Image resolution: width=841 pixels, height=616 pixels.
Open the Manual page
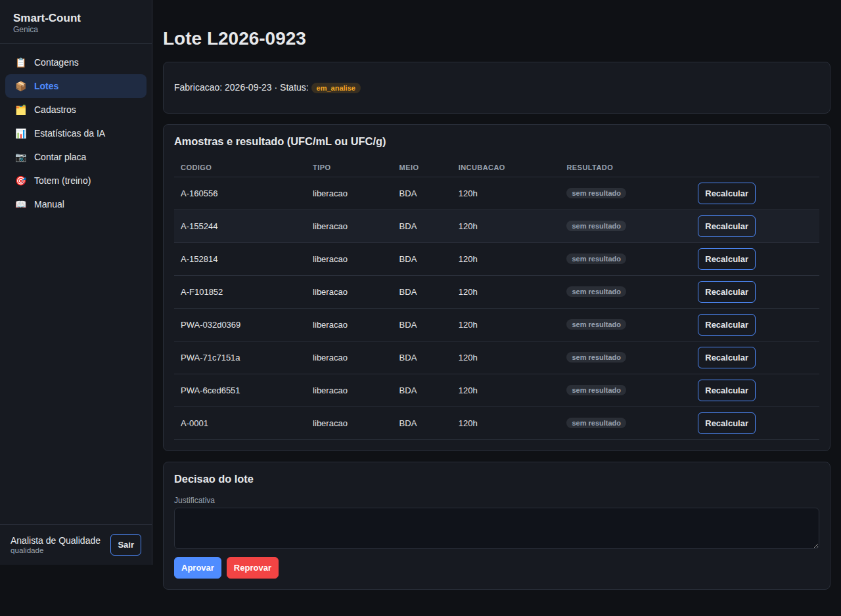click(x=76, y=204)
